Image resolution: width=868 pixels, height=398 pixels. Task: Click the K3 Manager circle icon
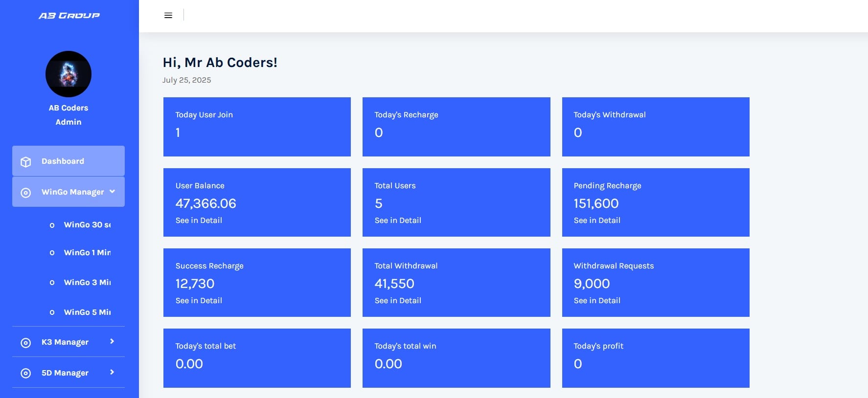tap(26, 343)
